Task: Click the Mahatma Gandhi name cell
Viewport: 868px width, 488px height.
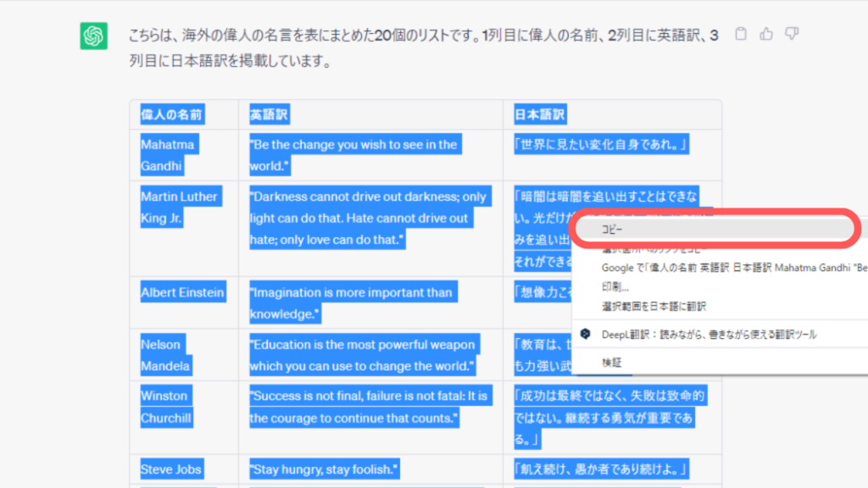Action: pos(167,155)
